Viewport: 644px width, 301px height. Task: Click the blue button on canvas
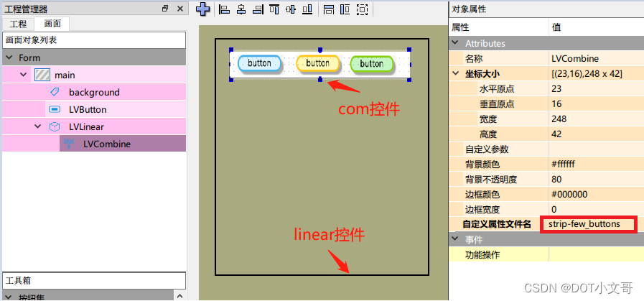point(260,64)
